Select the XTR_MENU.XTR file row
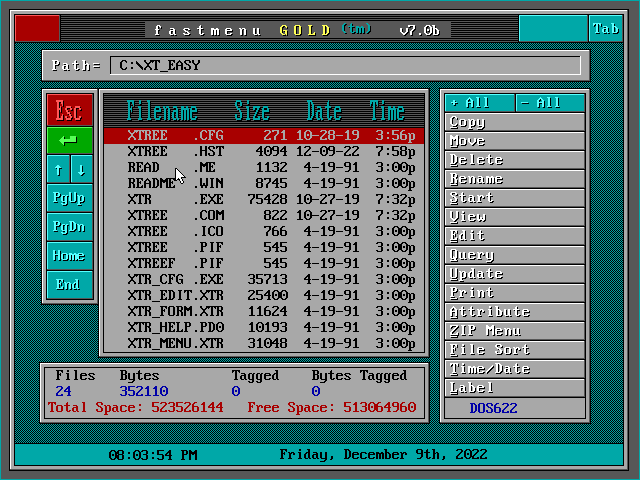 click(x=264, y=343)
